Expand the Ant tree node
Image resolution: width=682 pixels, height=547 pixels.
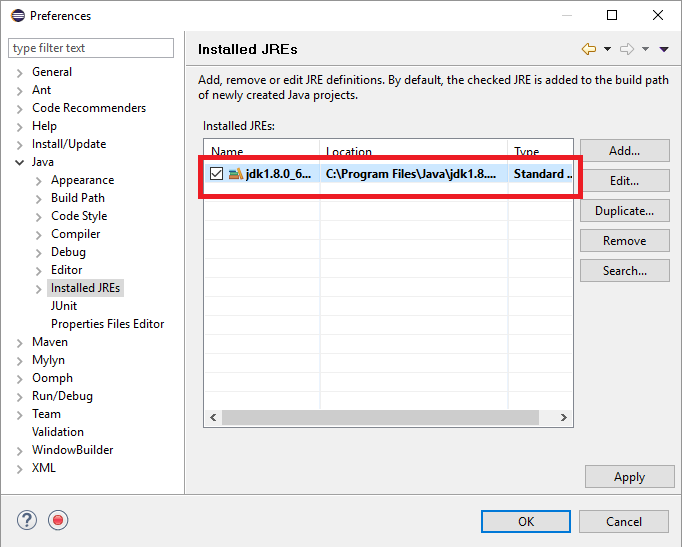19,91
